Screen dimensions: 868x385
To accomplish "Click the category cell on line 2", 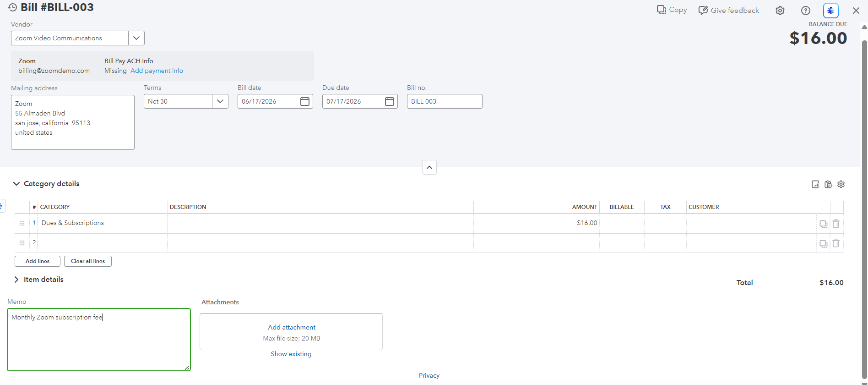I will coord(103,243).
